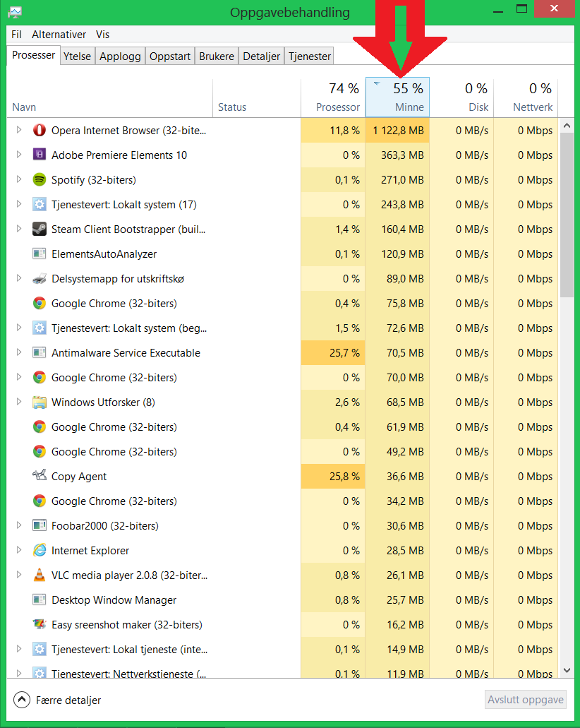Sort by the Prosessor column header
Screen dimensions: 580x728
coord(333,98)
